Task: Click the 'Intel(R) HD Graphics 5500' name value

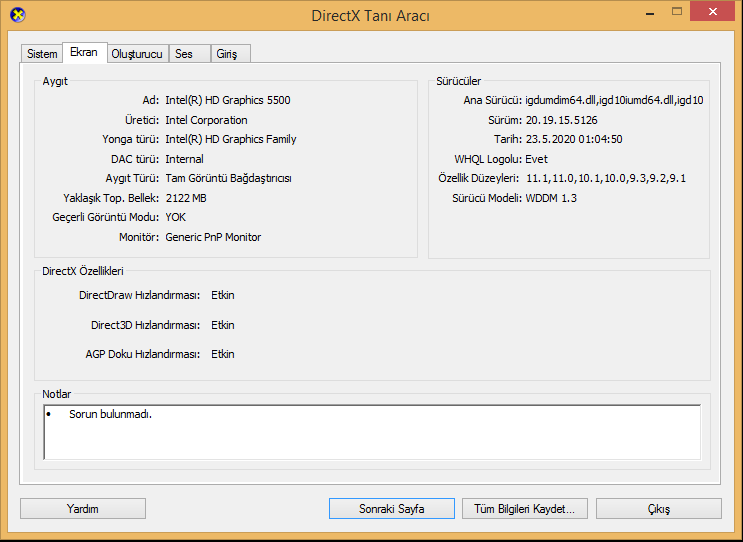Action: tap(228, 100)
